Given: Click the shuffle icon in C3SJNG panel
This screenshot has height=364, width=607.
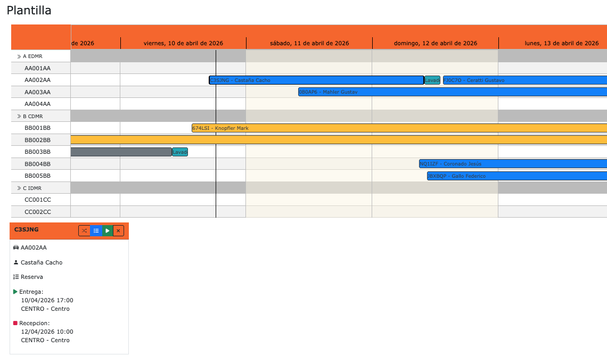Looking at the screenshot, I should pyautogui.click(x=84, y=230).
